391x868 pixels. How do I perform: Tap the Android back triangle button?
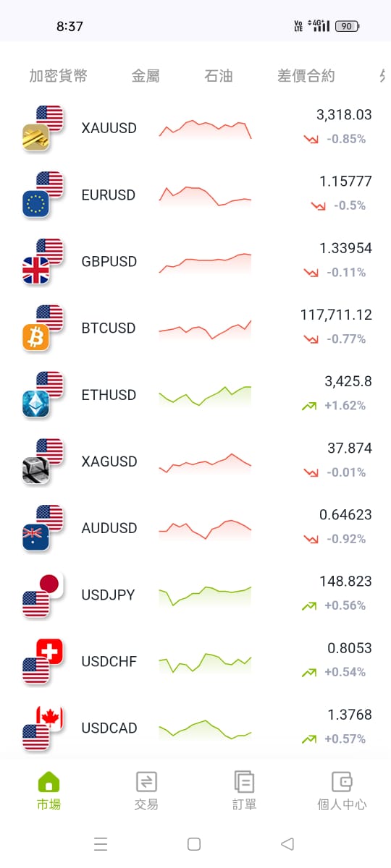point(287,843)
